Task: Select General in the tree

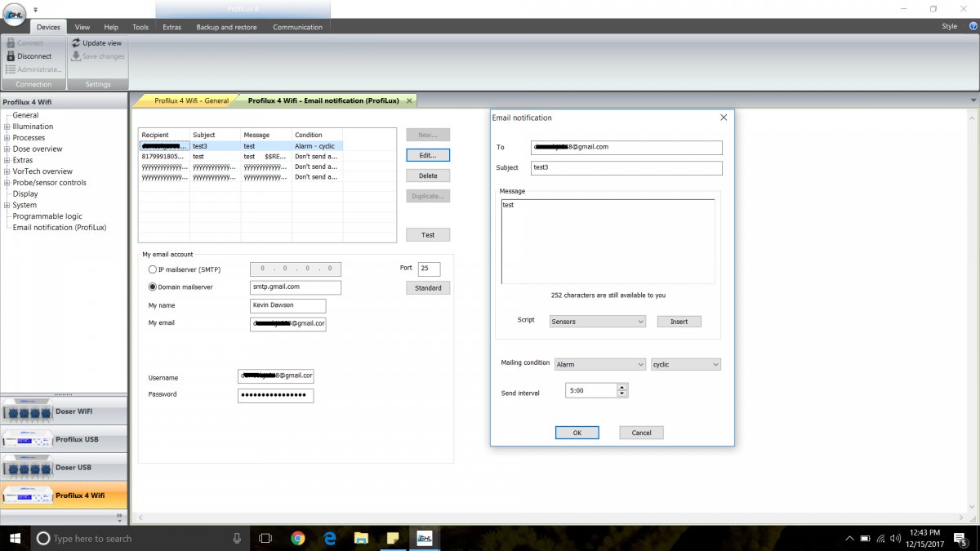Action: (25, 115)
